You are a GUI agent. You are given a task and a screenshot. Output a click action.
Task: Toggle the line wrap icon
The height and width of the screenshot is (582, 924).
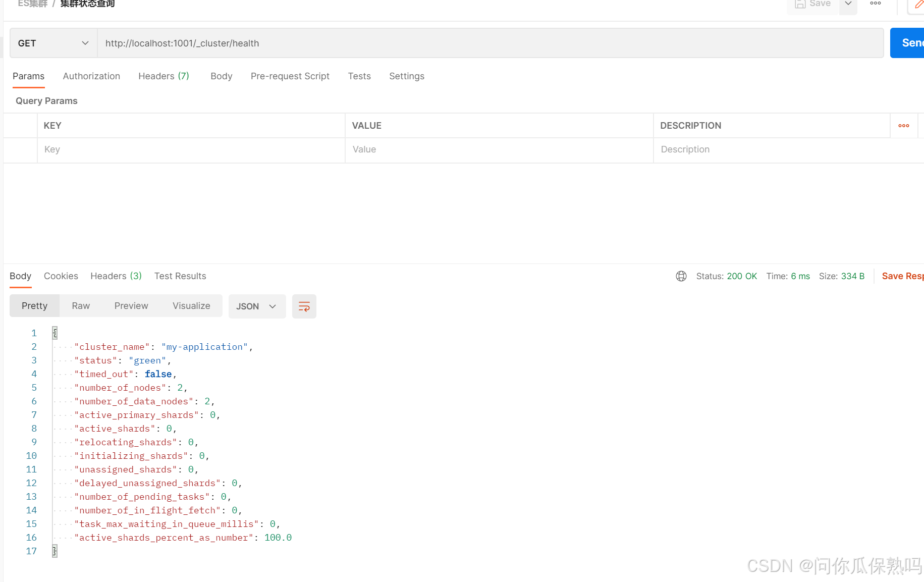tap(304, 306)
